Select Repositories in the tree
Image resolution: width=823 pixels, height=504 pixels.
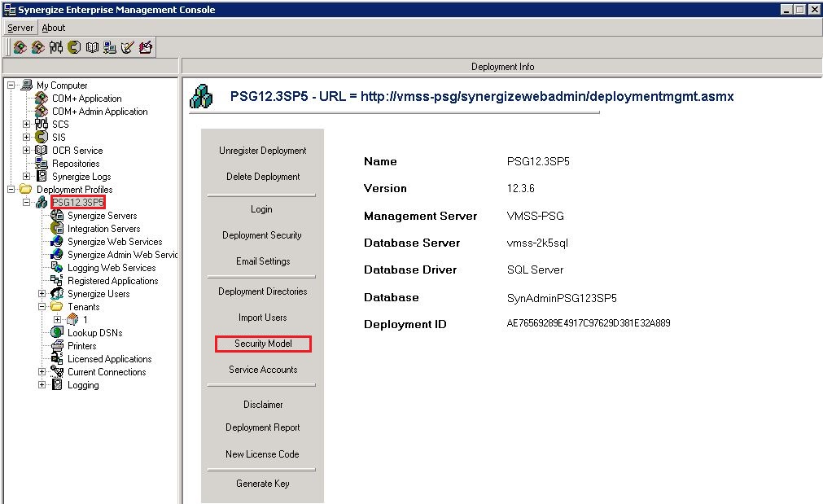[76, 164]
